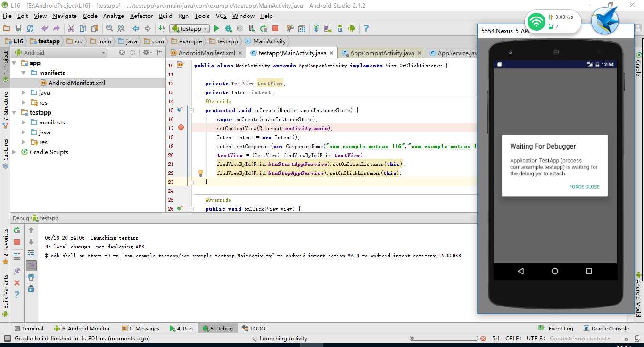Screen dimensions: 644x347
Task: Click the Replace toolbar icon
Action: (121, 28)
